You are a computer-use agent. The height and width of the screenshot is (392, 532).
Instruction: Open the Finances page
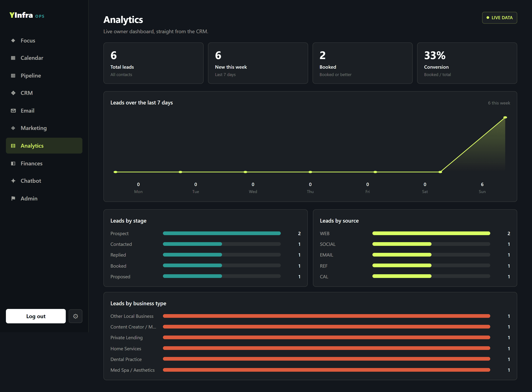(x=44, y=164)
